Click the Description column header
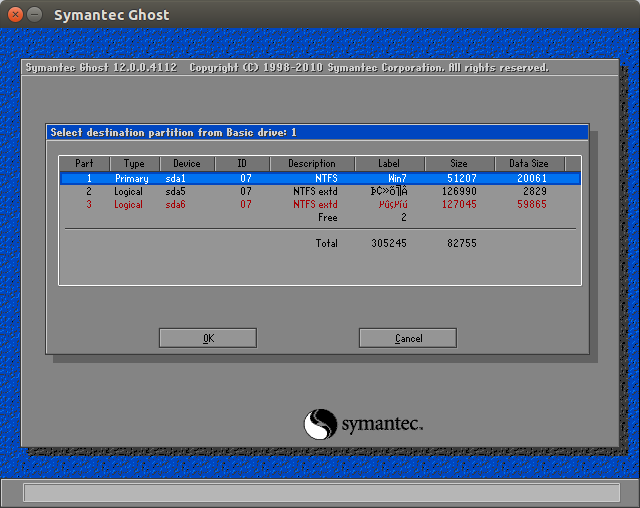Viewport: 640px width, 508px height. click(312, 164)
